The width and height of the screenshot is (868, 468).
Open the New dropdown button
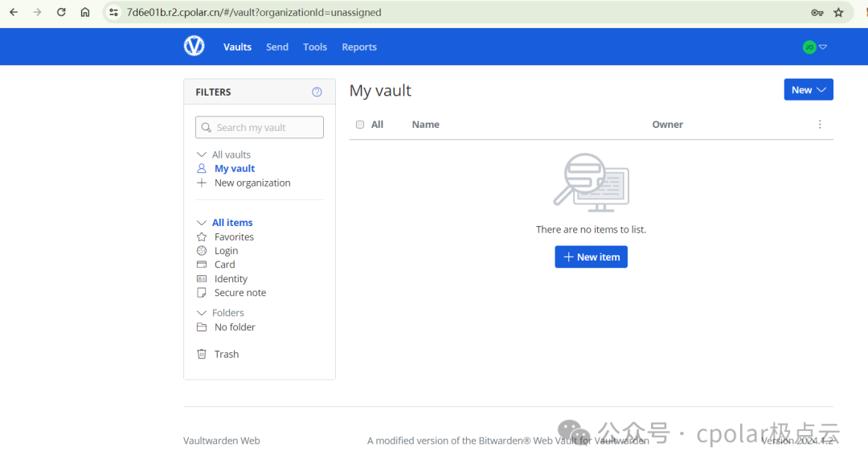coord(808,90)
